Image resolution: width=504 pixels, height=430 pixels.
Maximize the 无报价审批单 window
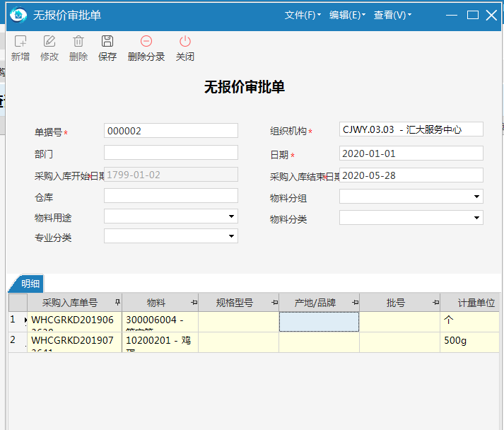coord(472,15)
